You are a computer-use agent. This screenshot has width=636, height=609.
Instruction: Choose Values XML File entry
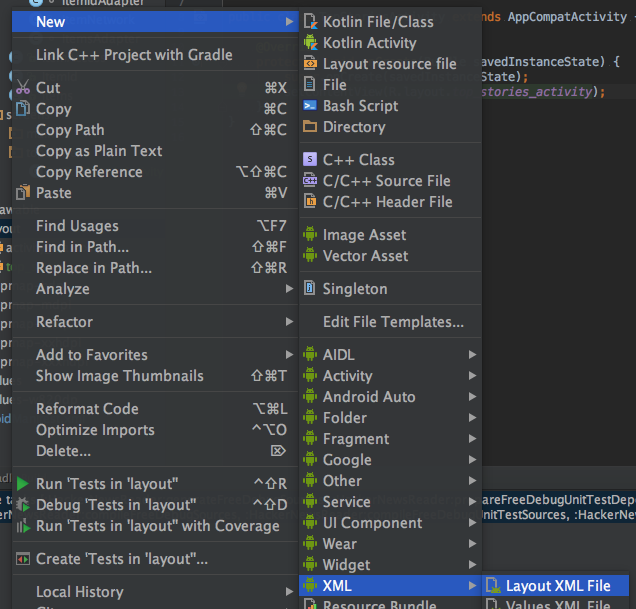coord(555,603)
